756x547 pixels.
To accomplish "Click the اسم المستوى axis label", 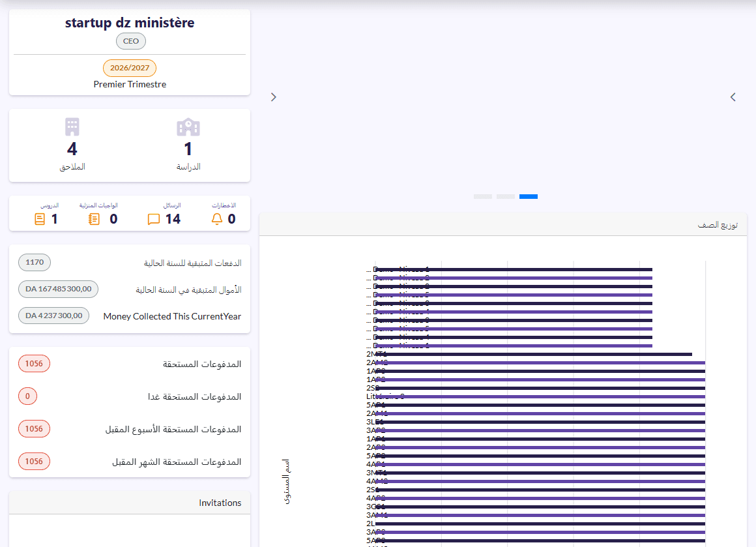I will point(286,482).
